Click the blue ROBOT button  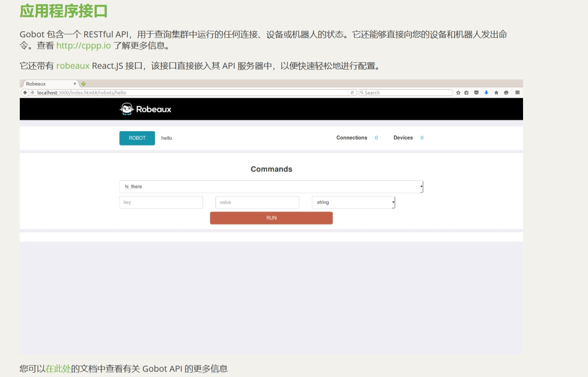(x=137, y=138)
